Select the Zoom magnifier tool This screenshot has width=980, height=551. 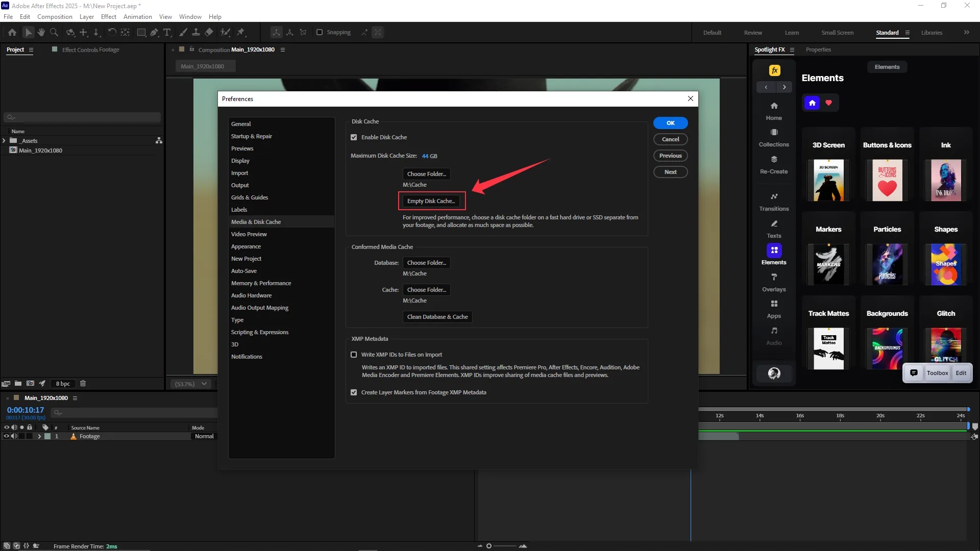(x=54, y=32)
